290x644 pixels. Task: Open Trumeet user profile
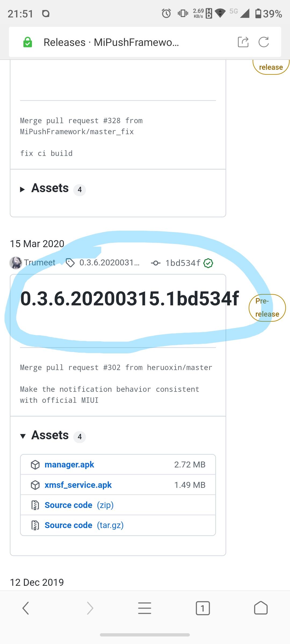(40, 262)
